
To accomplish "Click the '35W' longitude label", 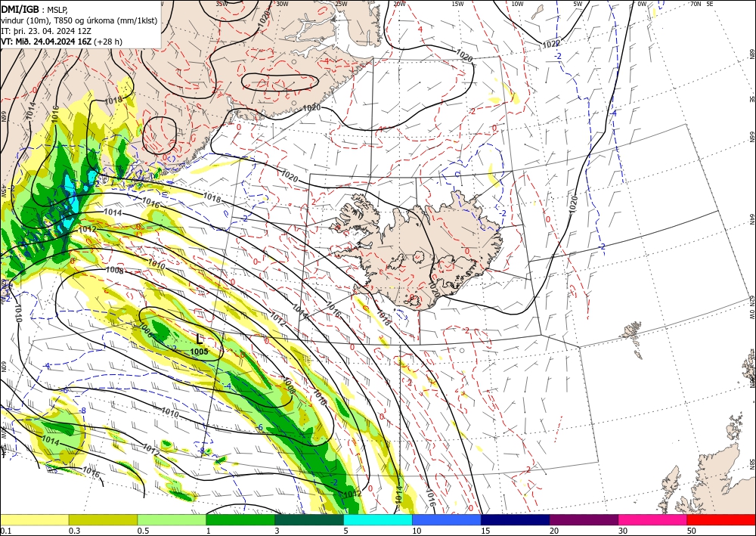I will pos(222,3).
